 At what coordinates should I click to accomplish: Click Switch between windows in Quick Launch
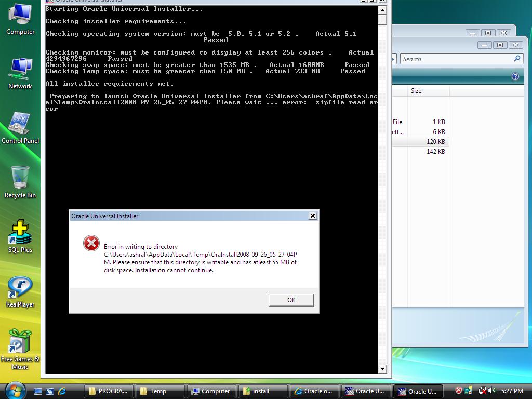pyautogui.click(x=50, y=391)
